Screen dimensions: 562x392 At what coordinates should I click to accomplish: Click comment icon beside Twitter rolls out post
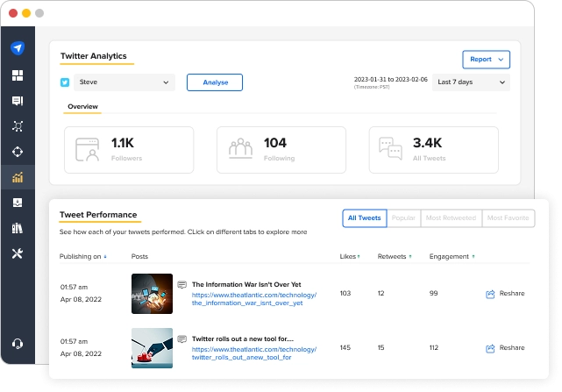pyautogui.click(x=182, y=339)
